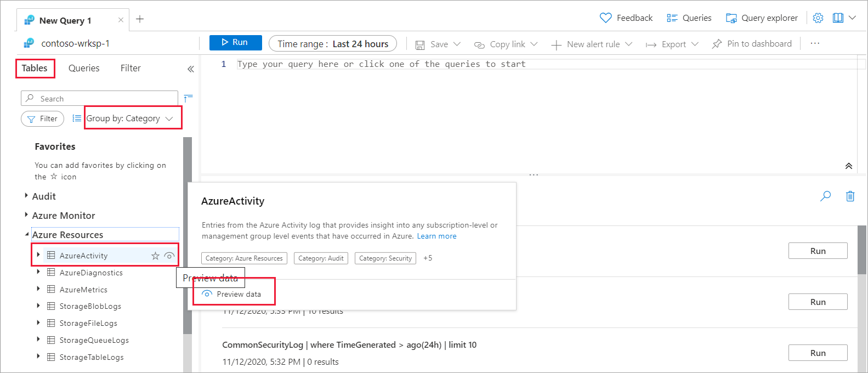This screenshot has height=373, width=868.
Task: Switch to the Queries tab in sidebar
Action: pos(84,68)
